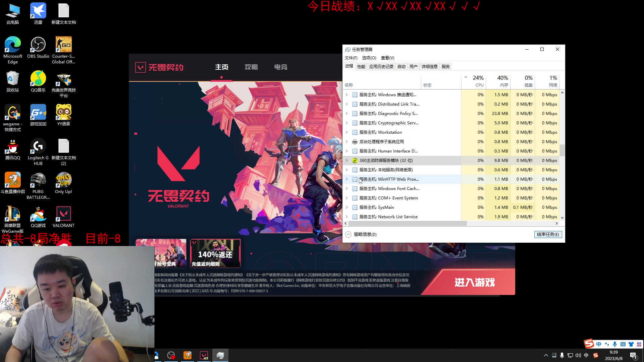The height and width of the screenshot is (362, 644).
Task: Click the volume icon in system tray
Action: 578,355
